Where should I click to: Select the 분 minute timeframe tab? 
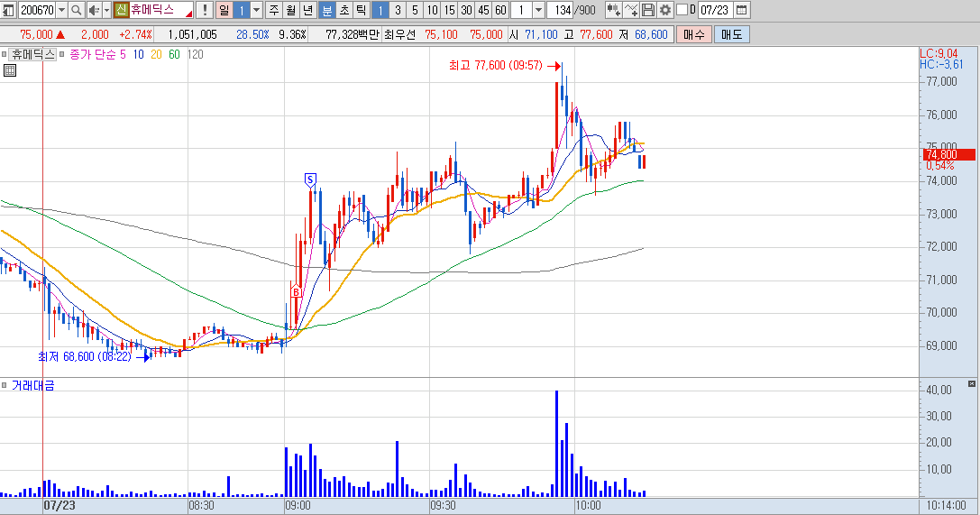(x=327, y=10)
